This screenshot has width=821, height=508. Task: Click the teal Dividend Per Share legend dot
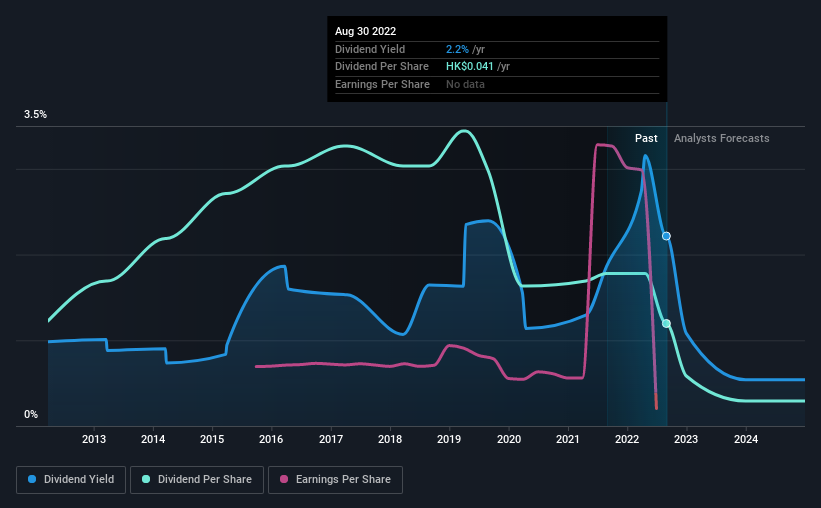point(146,480)
